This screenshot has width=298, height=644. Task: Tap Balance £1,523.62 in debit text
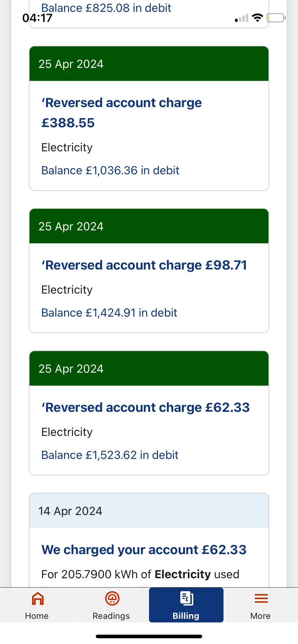click(x=110, y=455)
